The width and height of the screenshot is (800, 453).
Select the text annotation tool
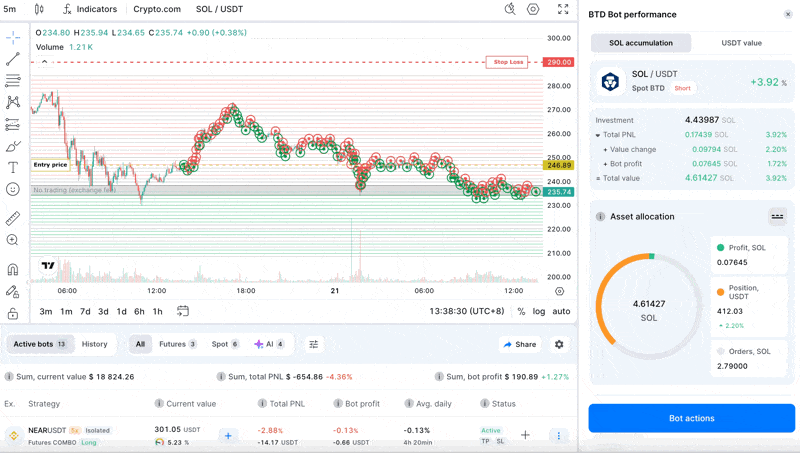13,168
